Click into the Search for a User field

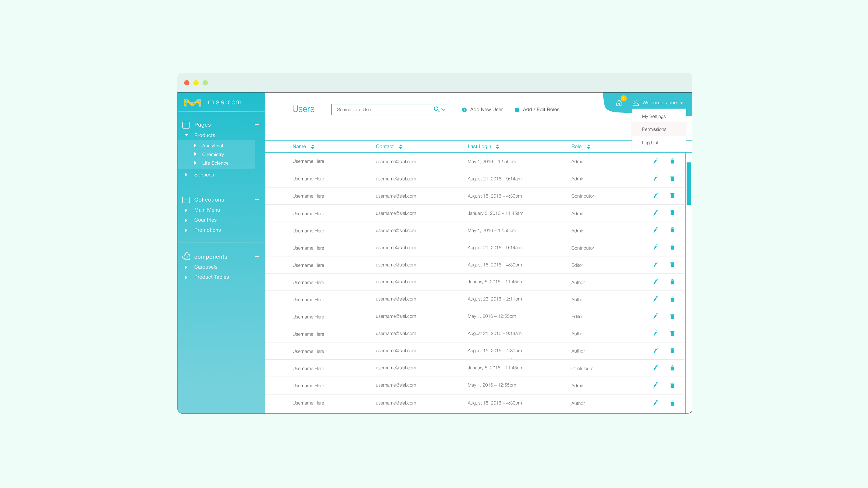(x=390, y=110)
